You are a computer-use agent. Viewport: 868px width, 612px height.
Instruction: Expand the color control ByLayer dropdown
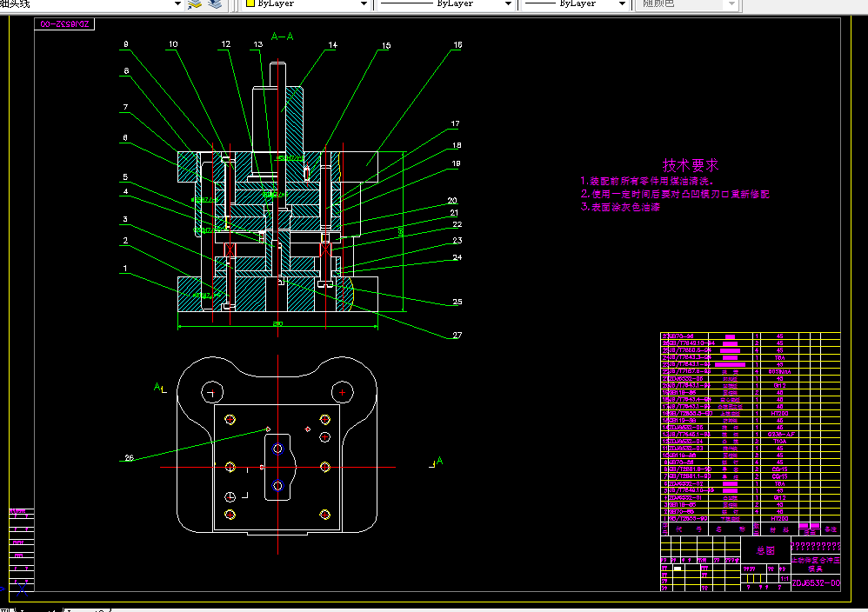[x=364, y=4]
